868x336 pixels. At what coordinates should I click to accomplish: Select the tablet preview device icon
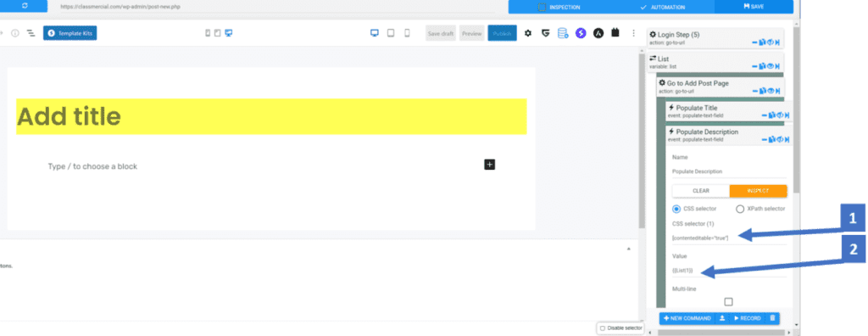(x=390, y=33)
